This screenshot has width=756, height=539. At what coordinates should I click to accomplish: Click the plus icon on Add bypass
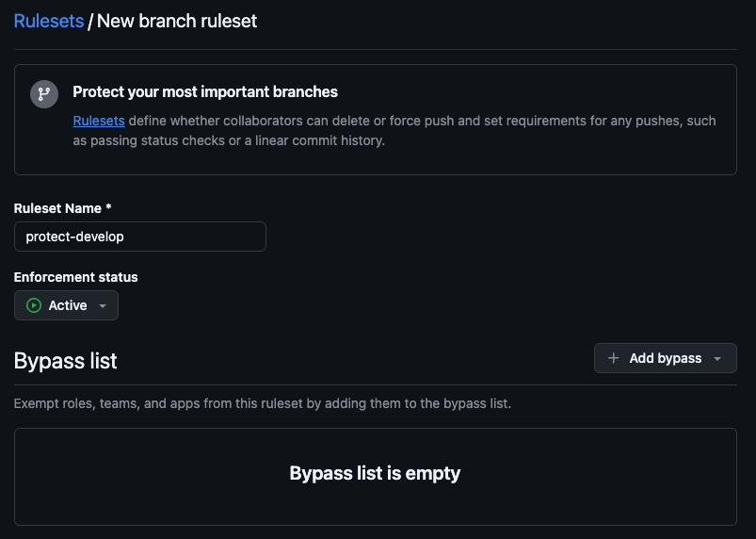pos(613,358)
